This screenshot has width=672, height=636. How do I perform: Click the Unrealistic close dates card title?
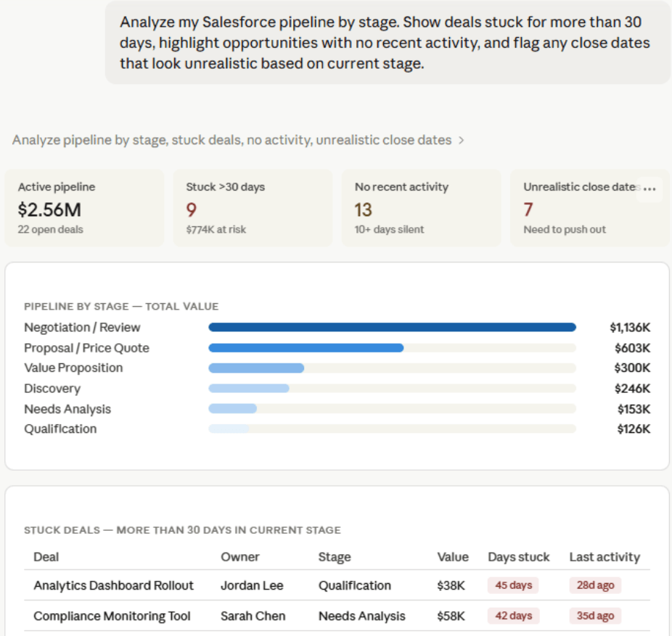pos(581,186)
